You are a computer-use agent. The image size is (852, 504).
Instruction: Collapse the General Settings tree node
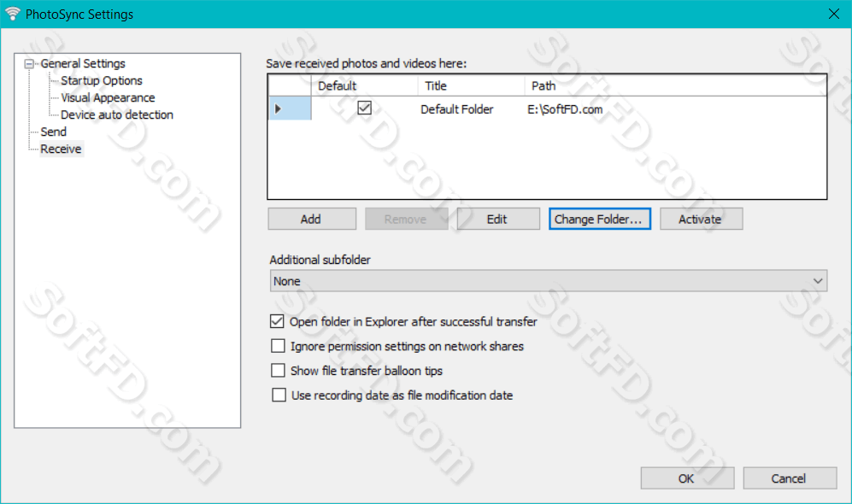coord(29,63)
